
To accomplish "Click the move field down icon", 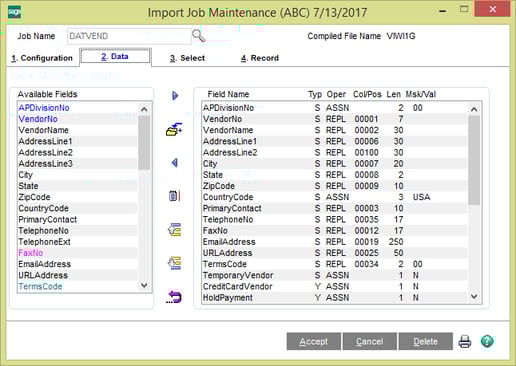I will tap(174, 263).
